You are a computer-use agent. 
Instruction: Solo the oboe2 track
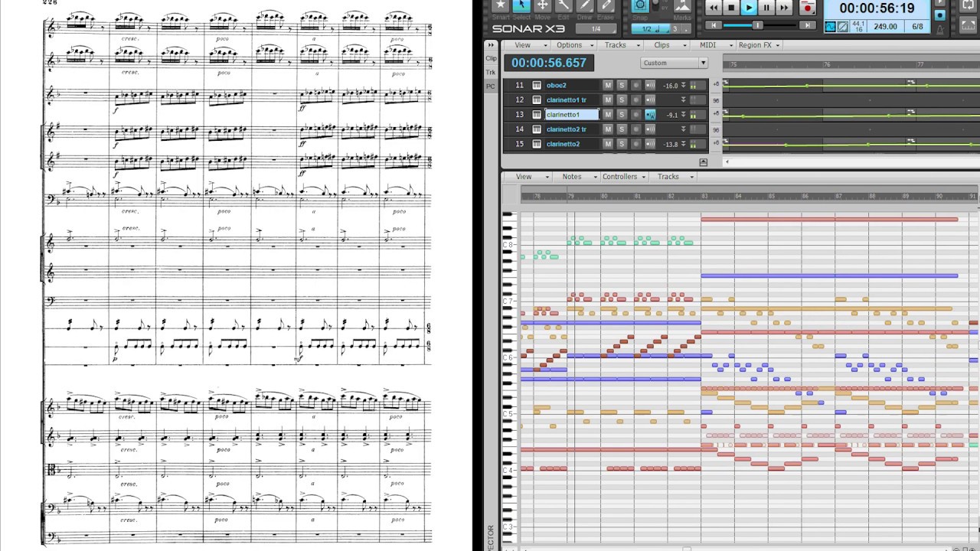click(622, 85)
